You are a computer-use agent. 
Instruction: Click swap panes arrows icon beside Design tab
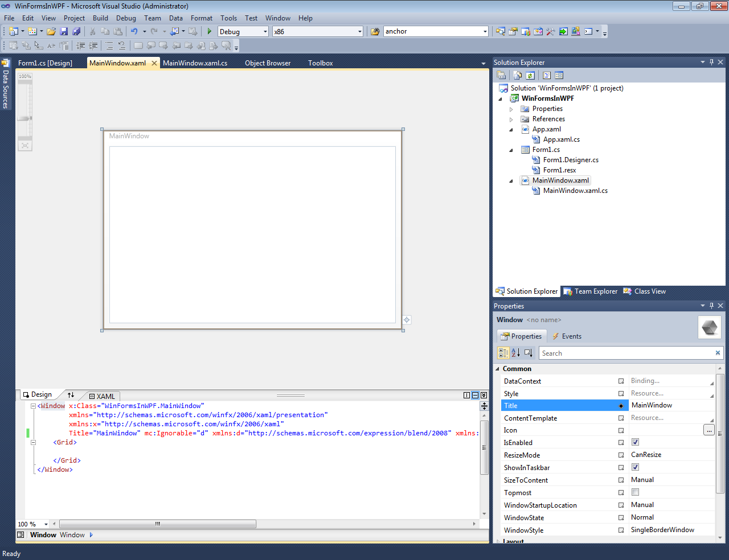(71, 395)
